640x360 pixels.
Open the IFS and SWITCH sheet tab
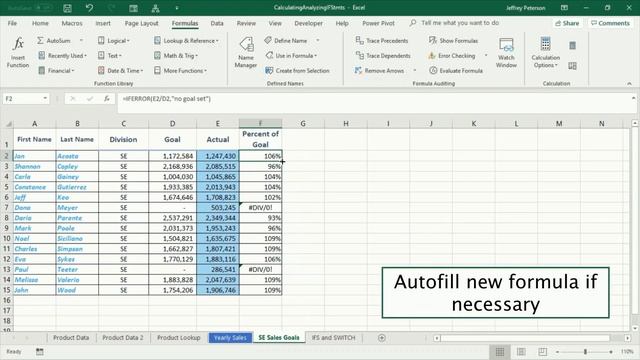333,338
